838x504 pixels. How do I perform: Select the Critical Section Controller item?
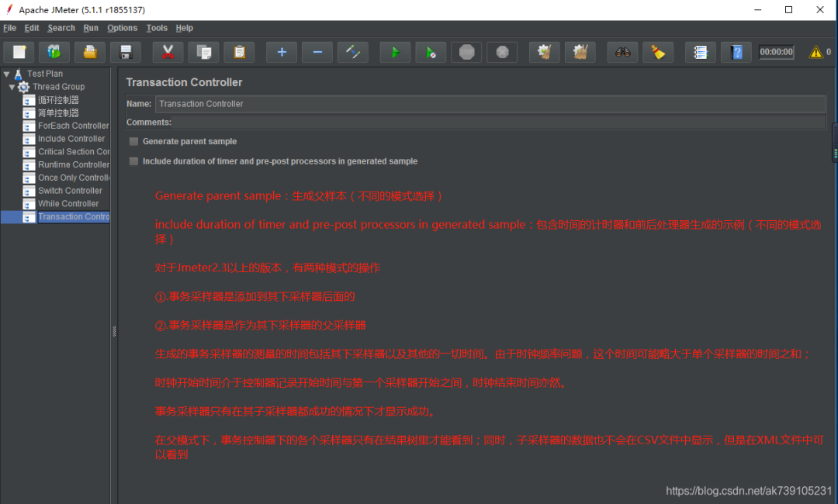click(x=74, y=152)
